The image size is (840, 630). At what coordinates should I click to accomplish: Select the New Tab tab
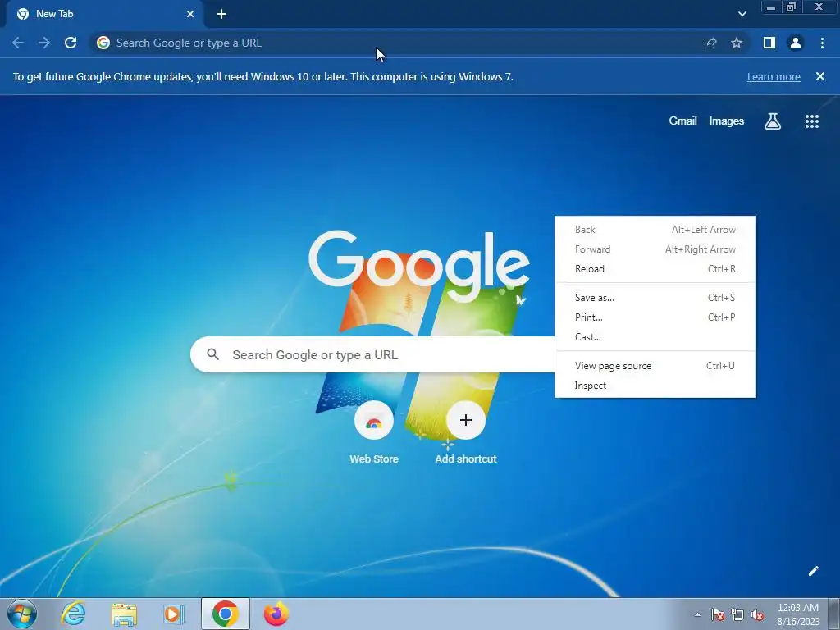105,14
